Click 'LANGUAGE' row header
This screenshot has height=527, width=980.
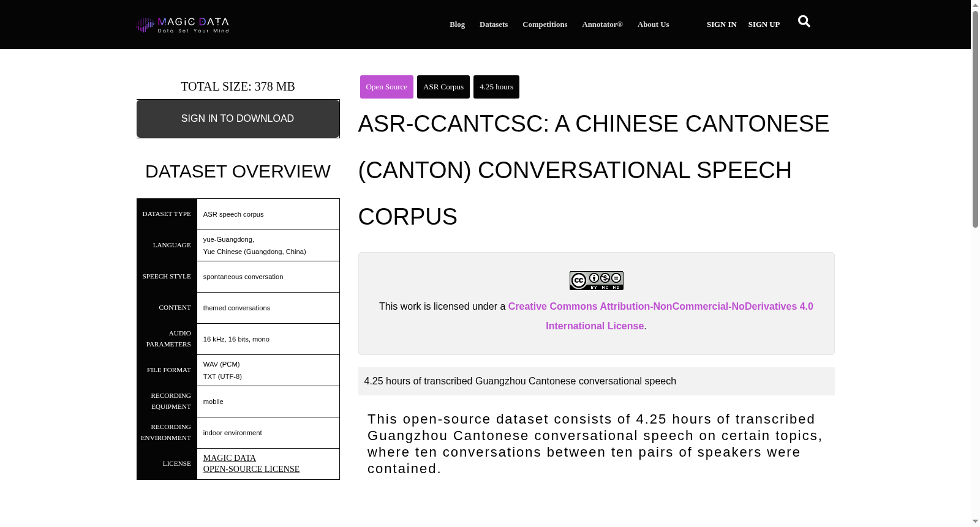(167, 245)
